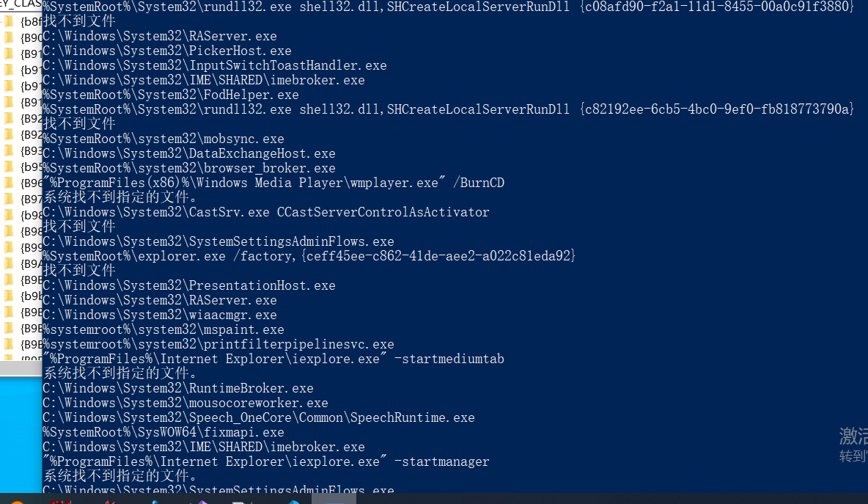Click the folder icon beside lowercase {b9b
Image resolution: width=868 pixels, height=504 pixels.
tap(9, 296)
